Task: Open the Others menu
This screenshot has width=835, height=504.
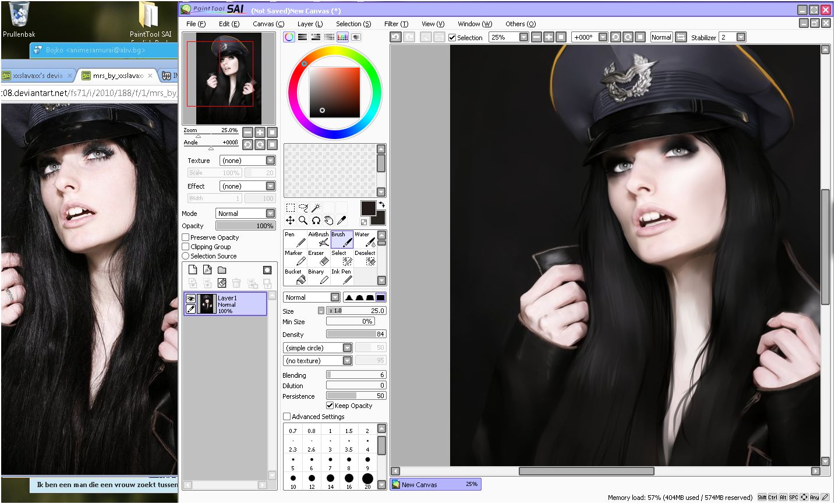Action: click(521, 24)
